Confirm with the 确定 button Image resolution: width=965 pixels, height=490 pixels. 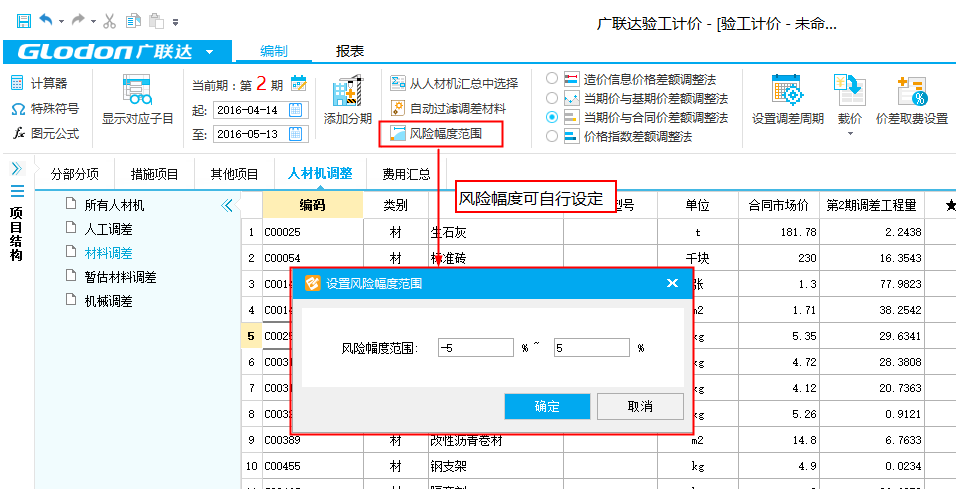(547, 407)
